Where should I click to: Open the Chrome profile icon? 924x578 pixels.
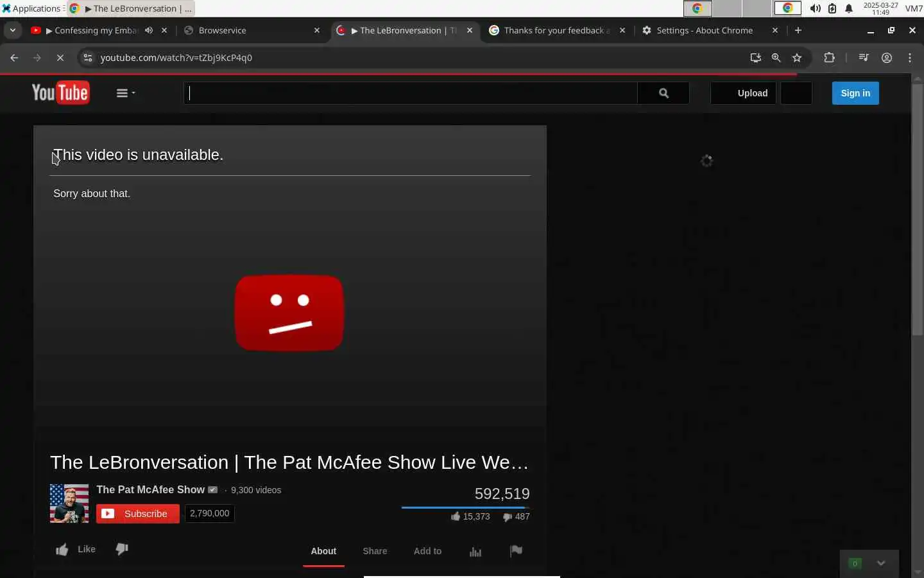tap(887, 58)
